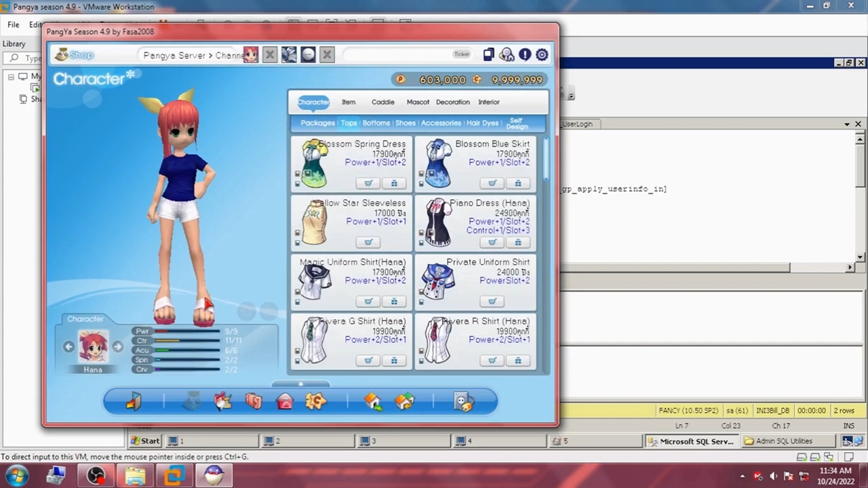Toggle upper checkbox on Yellow Star Sleeveless card
The image size is (868, 488).
coord(297,233)
